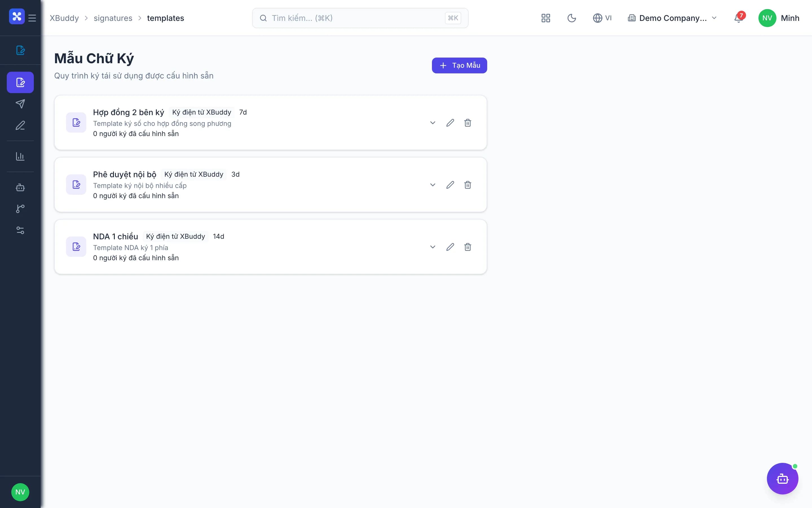Viewport: 812px width, 508px height.
Task: Click the ⌘K shortcut badge
Action: pyautogui.click(x=453, y=18)
